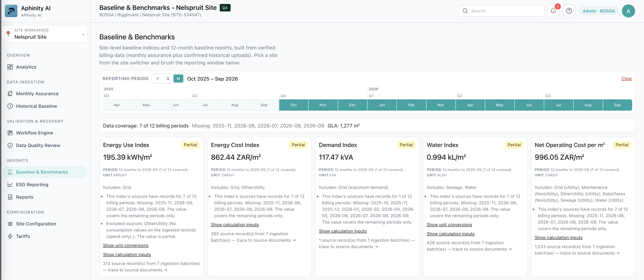Click Partial badge on Energy Use Index
This screenshot has width=644, height=280.
tap(190, 145)
